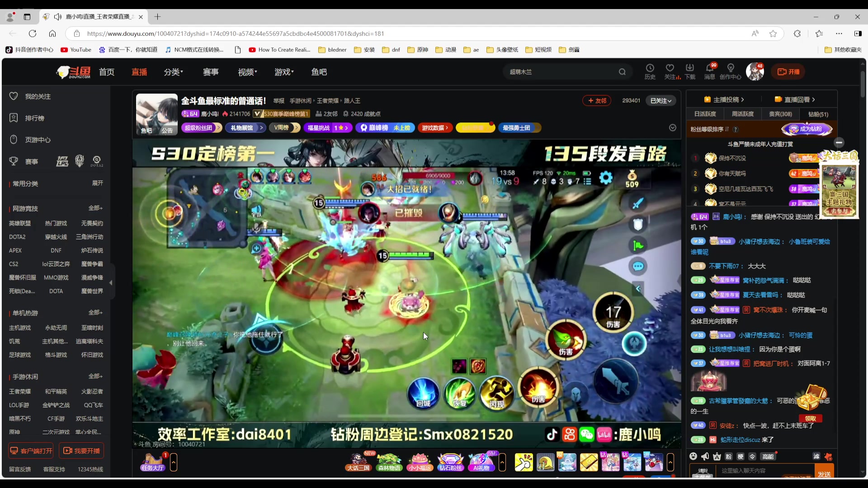Expand the 分类 navigation dropdown
868x488 pixels.
click(x=173, y=72)
